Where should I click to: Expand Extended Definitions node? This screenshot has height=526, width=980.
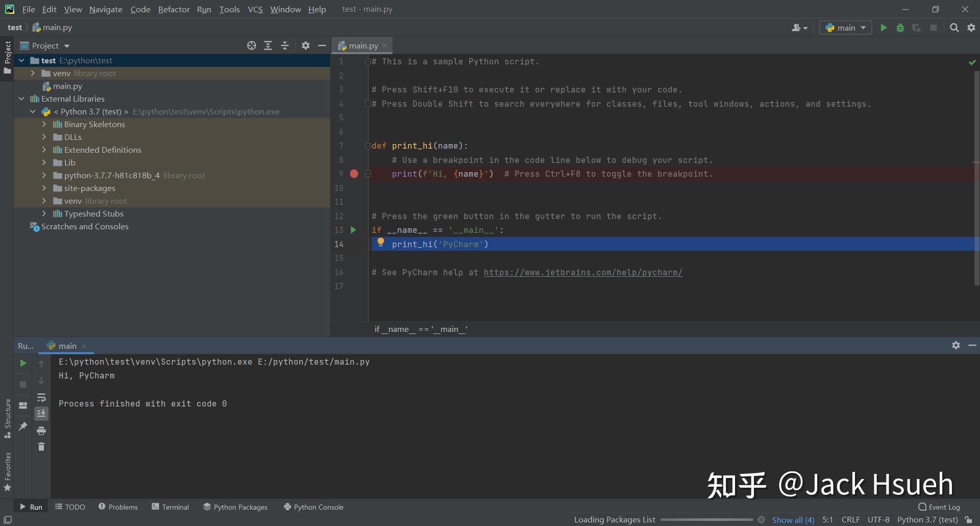[44, 150]
